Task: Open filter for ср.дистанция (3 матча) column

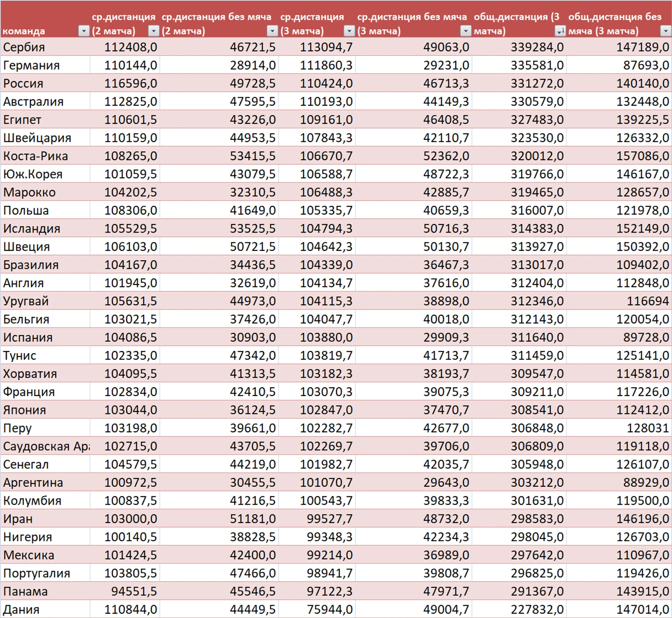Action: tap(349, 31)
